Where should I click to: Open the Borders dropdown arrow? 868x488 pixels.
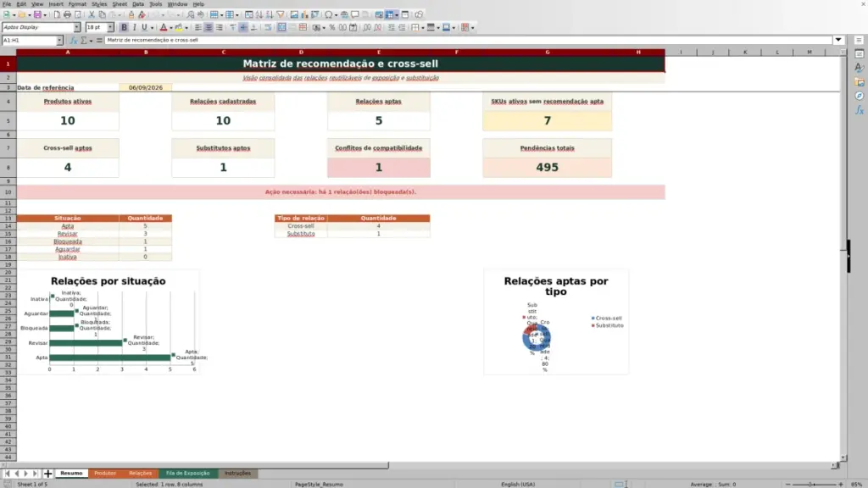pyautogui.click(x=422, y=28)
